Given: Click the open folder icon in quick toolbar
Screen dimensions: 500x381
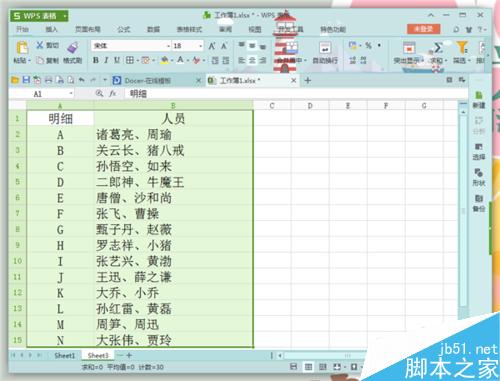Looking at the screenshot, I should 15,80.
